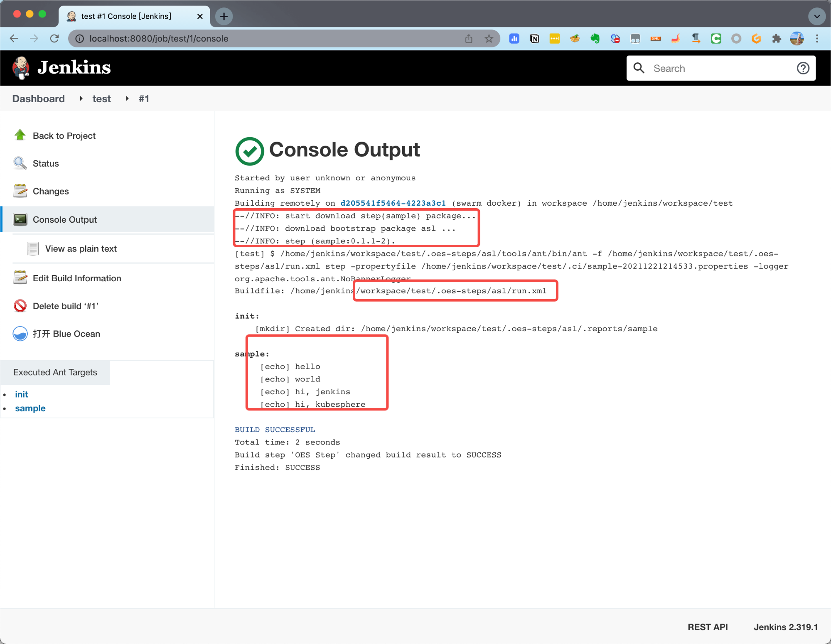
Task: Click the d205541f5464-4223a3c1 agent link
Action: point(393,203)
